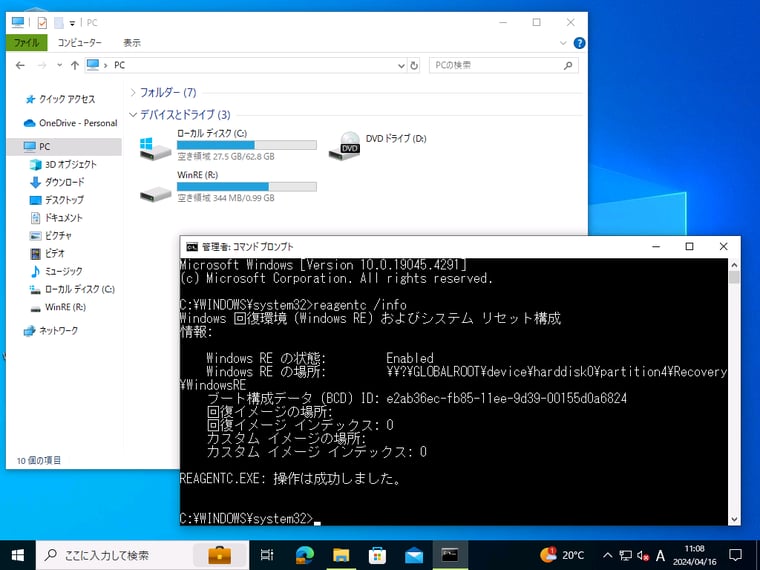Click the reagentc /info command text
760x570 pixels.
click(360, 305)
